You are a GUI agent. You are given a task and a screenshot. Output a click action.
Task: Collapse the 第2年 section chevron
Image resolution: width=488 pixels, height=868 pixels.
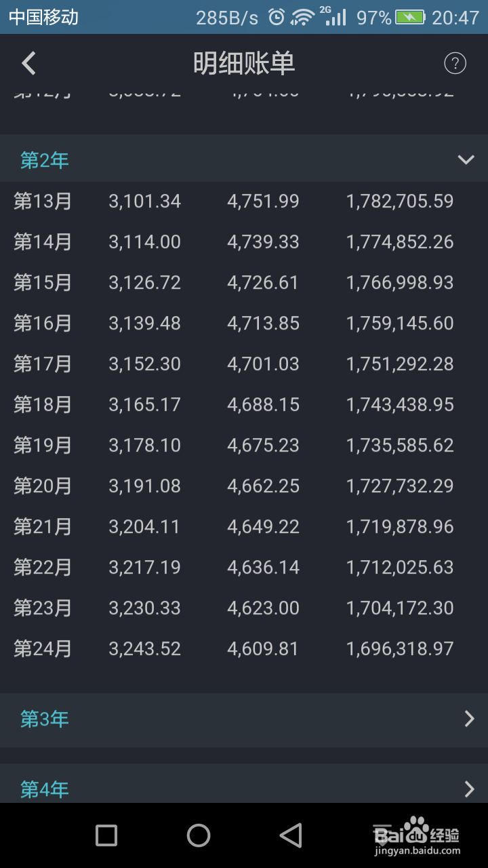466,160
